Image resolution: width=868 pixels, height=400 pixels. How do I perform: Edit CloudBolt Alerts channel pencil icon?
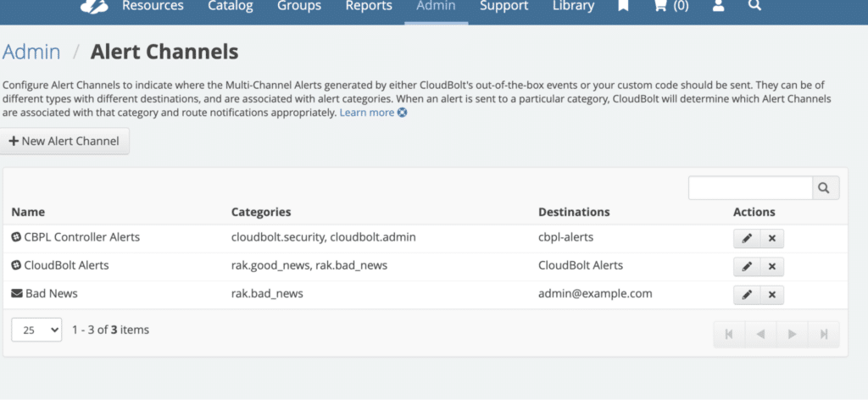tap(747, 267)
